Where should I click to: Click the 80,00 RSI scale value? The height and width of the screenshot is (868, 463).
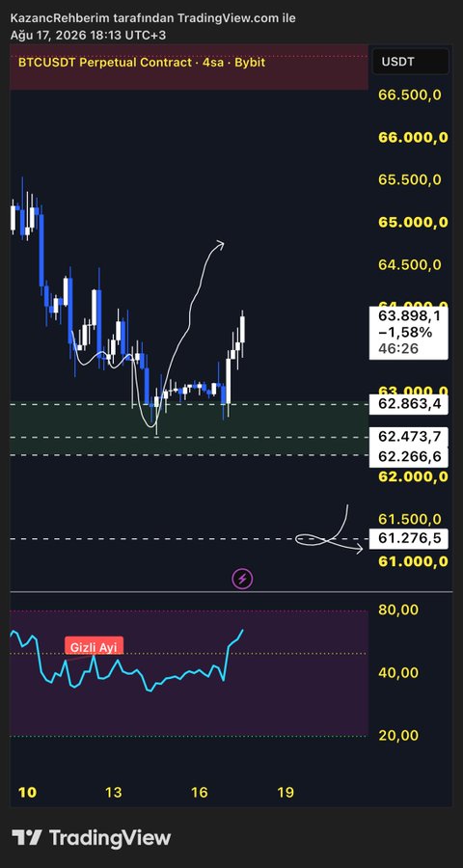[398, 610]
